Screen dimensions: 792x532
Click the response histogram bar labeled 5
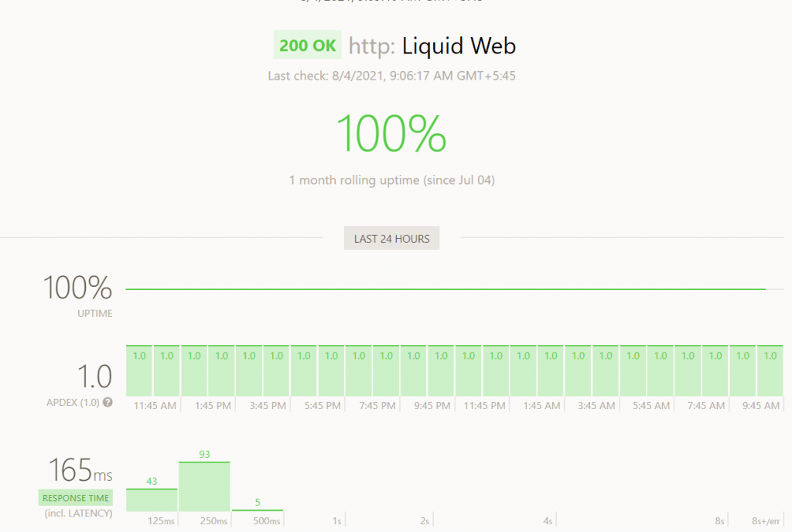pos(258,510)
